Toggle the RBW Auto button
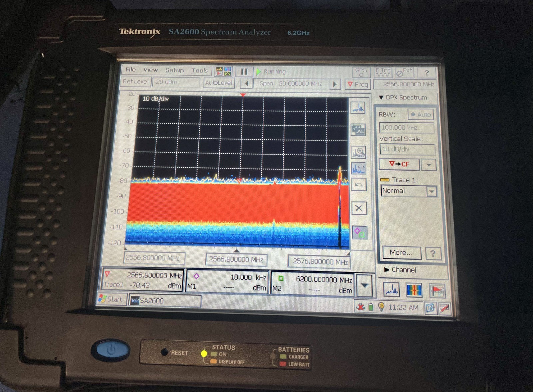Image resolution: width=533 pixels, height=392 pixels. point(421,115)
